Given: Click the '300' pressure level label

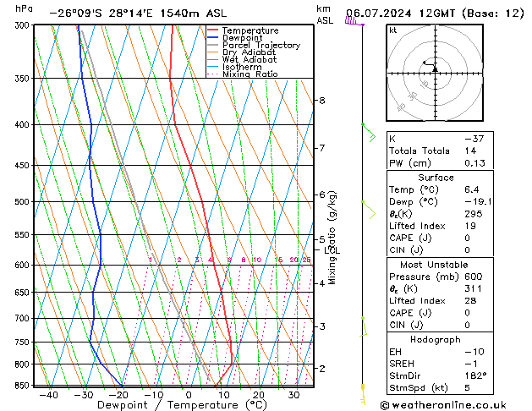Looking at the screenshot, I should pos(24,25).
